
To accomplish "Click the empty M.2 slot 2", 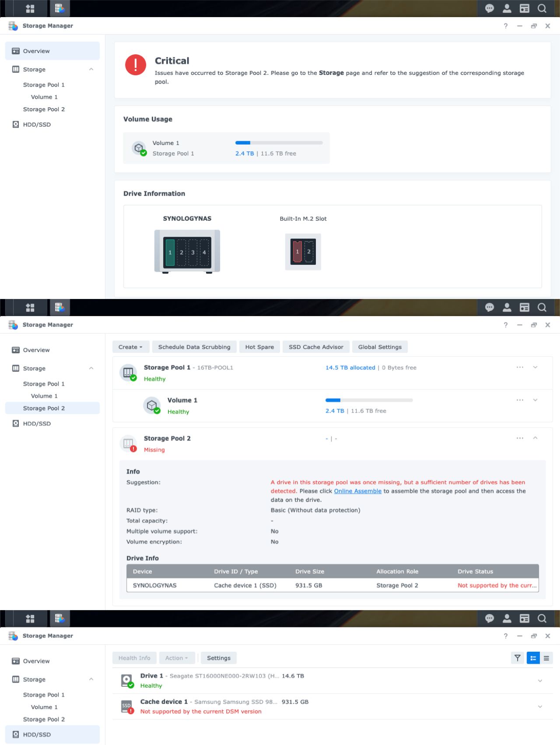I will tap(309, 252).
